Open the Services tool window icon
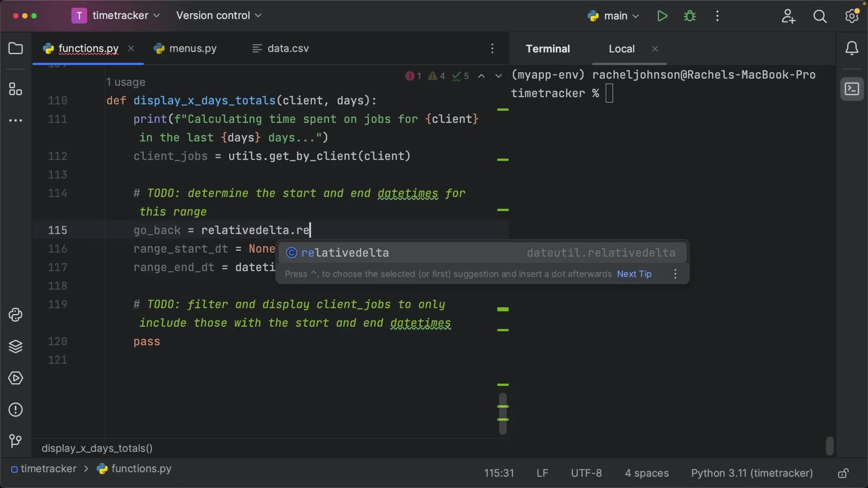 tap(16, 378)
